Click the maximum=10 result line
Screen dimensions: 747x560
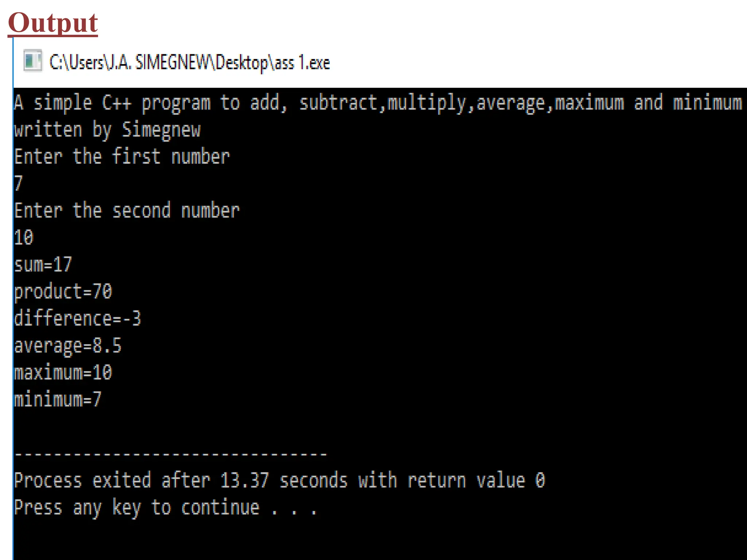tap(63, 372)
